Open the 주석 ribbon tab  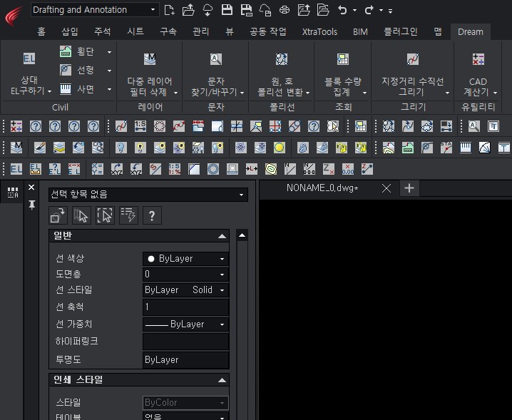coord(103,31)
